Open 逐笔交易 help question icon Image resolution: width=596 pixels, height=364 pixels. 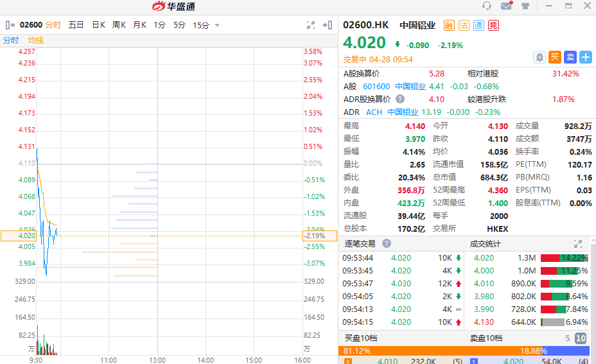pyautogui.click(x=387, y=243)
